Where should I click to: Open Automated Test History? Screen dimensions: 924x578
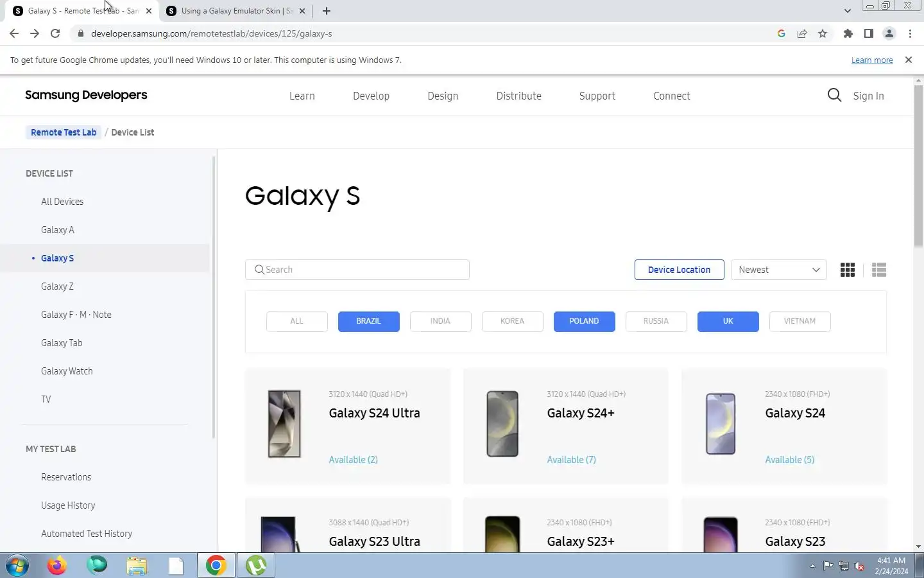[x=87, y=534]
